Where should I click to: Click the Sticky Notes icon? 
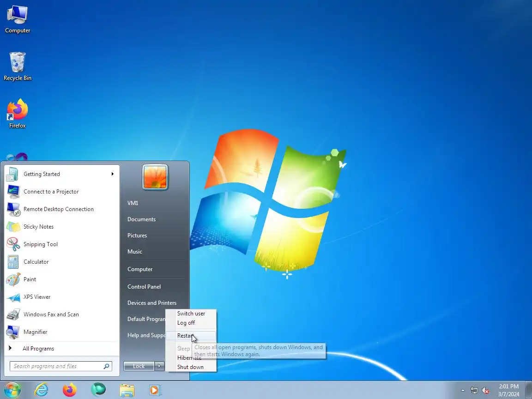(13, 227)
